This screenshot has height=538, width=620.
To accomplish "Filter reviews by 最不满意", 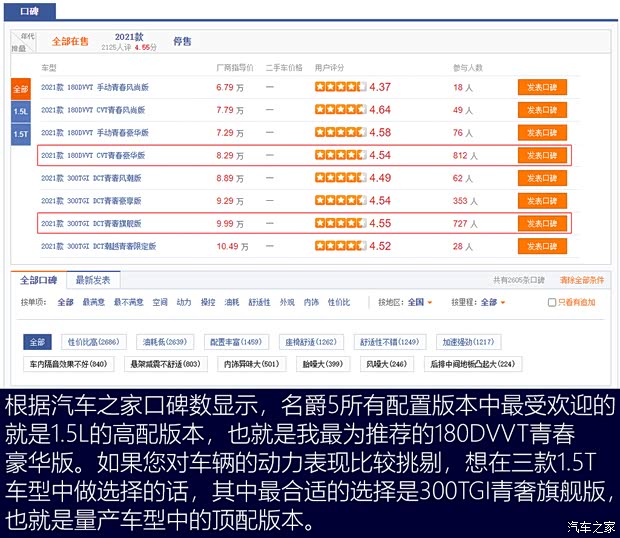I will [129, 302].
